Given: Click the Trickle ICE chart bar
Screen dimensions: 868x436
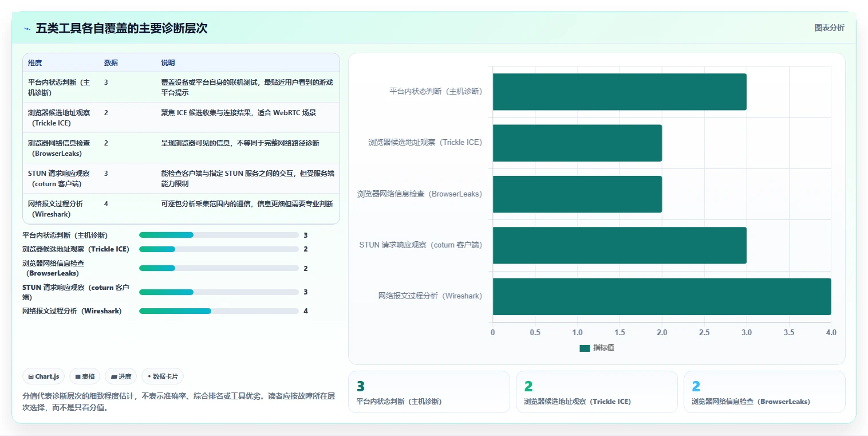Looking at the screenshot, I should point(577,143).
